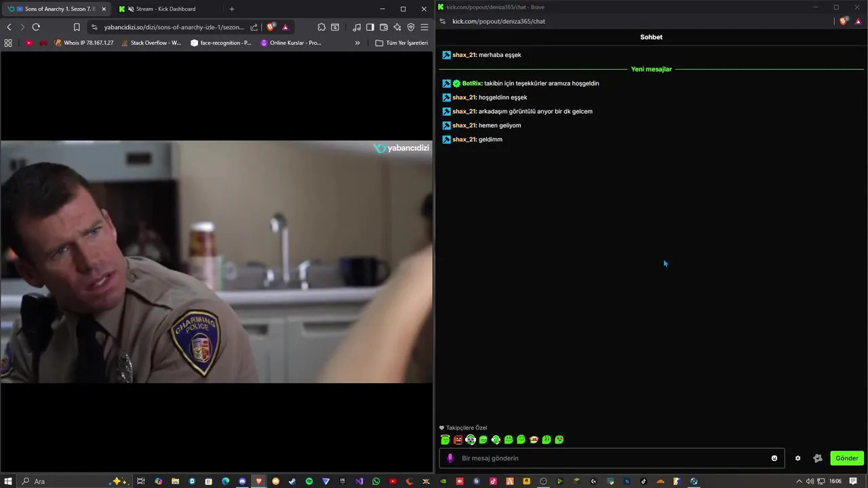The image size is (868, 488).
Task: Open chat settings gear icon
Action: (x=797, y=458)
